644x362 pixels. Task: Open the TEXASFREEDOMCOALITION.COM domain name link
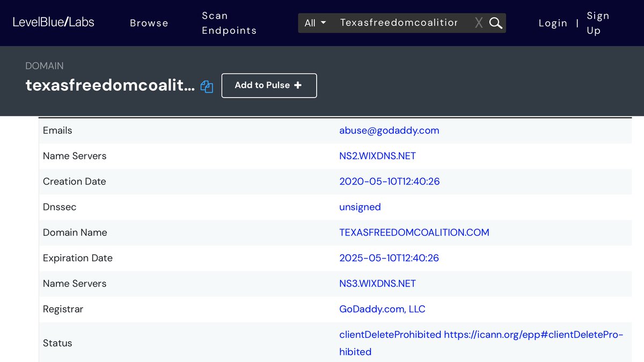click(x=414, y=232)
